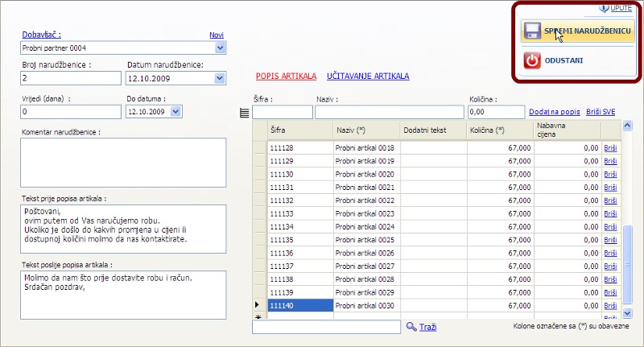Open the Dobavljač supplier dropdown
This screenshot has width=644, height=347.
pos(221,48)
